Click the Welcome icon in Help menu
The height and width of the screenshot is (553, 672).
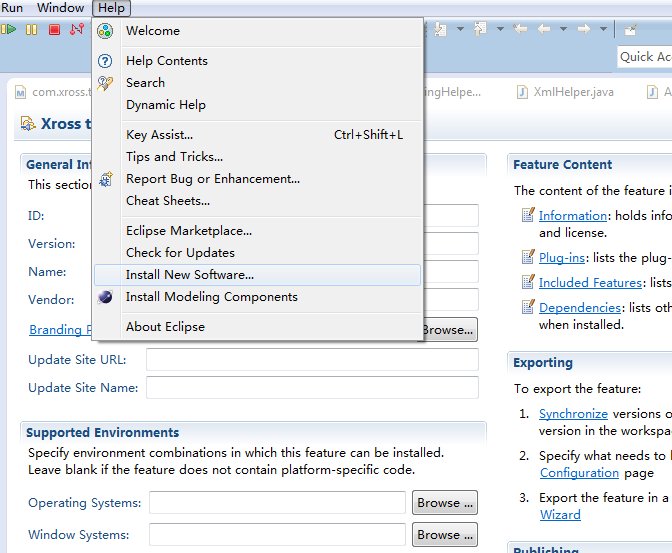point(105,31)
